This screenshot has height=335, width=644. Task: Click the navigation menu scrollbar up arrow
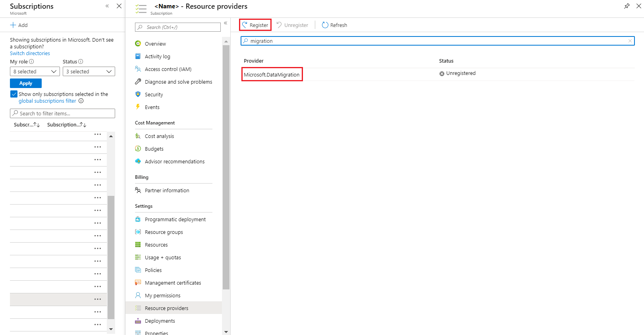coord(226,41)
